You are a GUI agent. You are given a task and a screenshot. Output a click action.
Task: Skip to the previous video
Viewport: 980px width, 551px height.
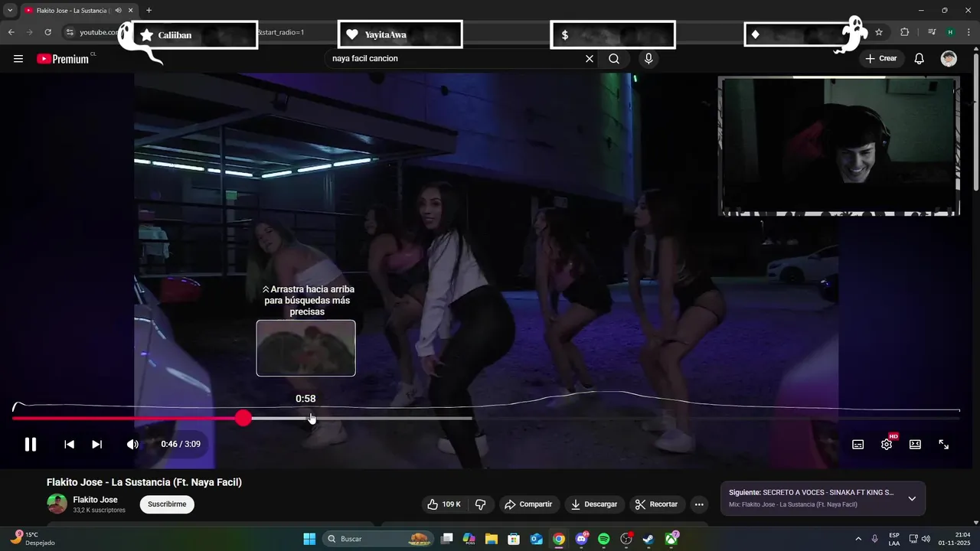(x=69, y=444)
